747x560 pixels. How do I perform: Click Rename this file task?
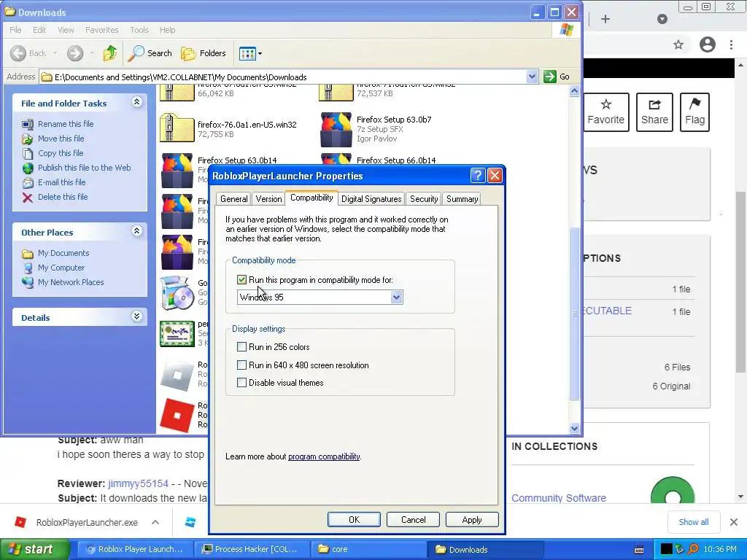pyautogui.click(x=66, y=124)
